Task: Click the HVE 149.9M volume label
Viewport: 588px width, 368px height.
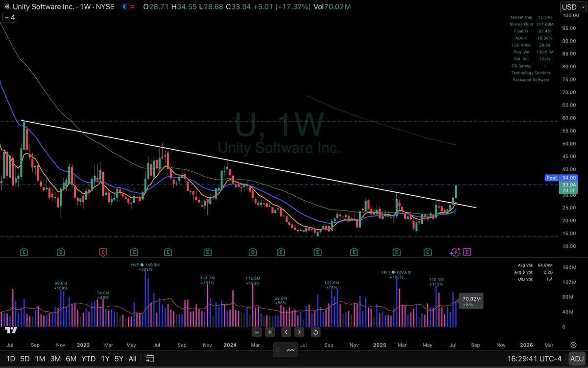Action: (x=145, y=264)
